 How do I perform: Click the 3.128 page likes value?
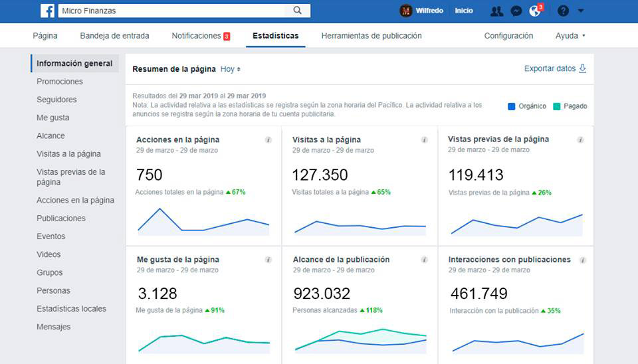click(x=158, y=294)
